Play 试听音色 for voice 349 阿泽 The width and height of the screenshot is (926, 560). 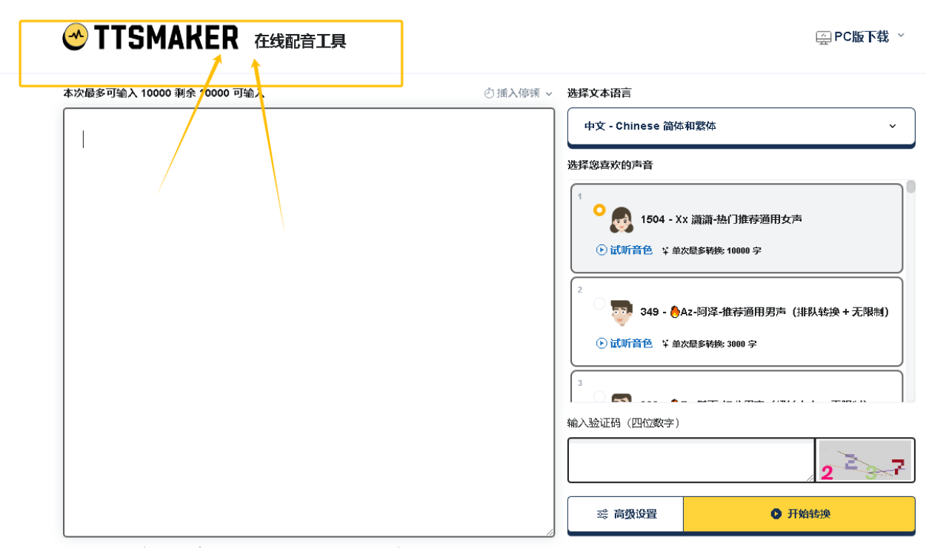click(x=624, y=344)
